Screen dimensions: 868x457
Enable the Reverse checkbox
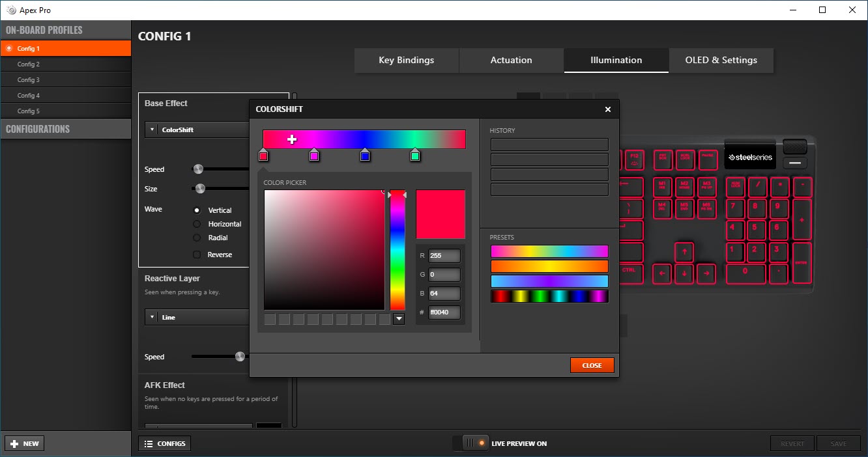[197, 255]
